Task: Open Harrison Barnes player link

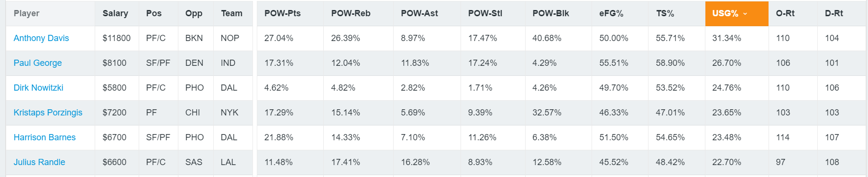Action: 44,137
